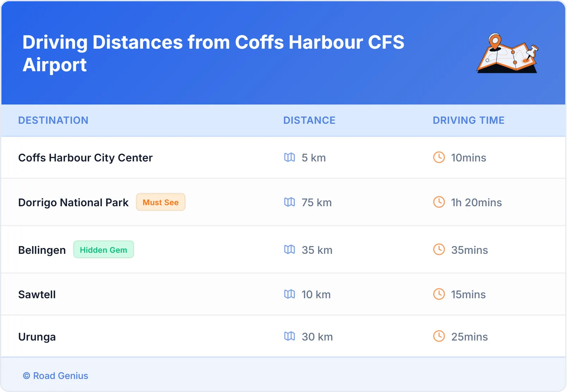This screenshot has height=392, width=567.
Task: Click the 5 km distance value
Action: (x=314, y=158)
